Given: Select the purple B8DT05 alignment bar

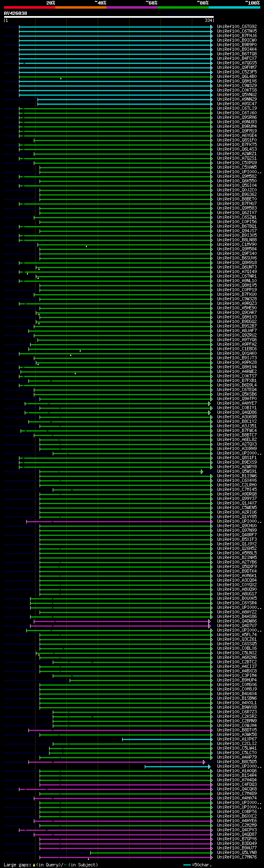Looking at the screenshot, I should 120,730.
